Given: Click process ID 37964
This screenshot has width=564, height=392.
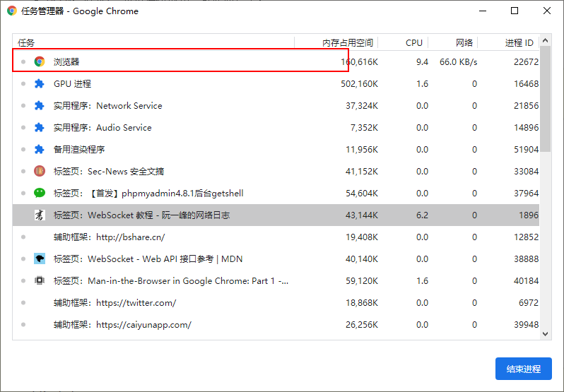Looking at the screenshot, I should [527, 194].
